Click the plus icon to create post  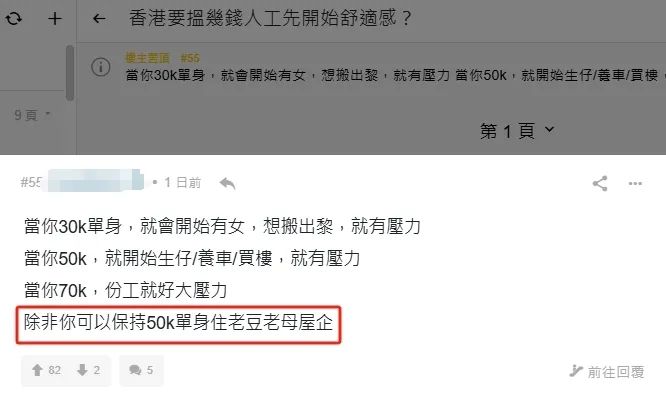point(55,19)
